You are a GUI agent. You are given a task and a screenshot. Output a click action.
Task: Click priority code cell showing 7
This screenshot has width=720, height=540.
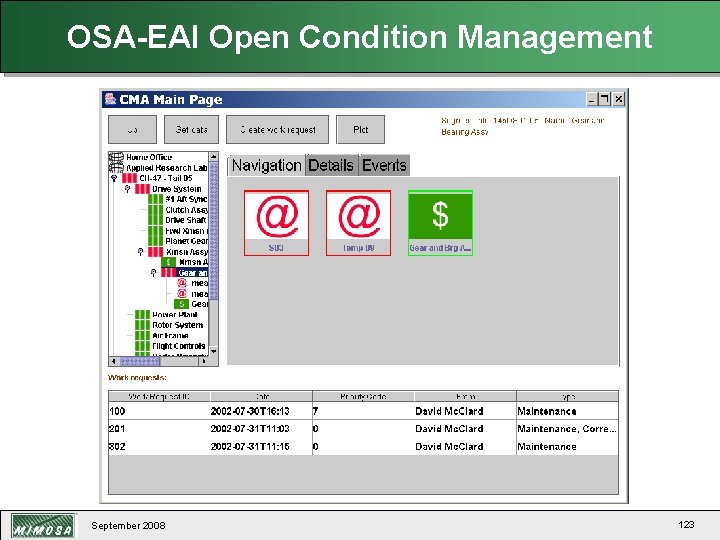pyautogui.click(x=363, y=411)
